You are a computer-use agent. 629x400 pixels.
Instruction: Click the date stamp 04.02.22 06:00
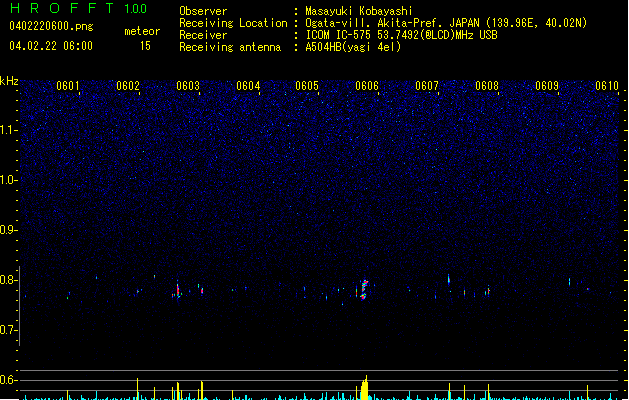pos(51,46)
